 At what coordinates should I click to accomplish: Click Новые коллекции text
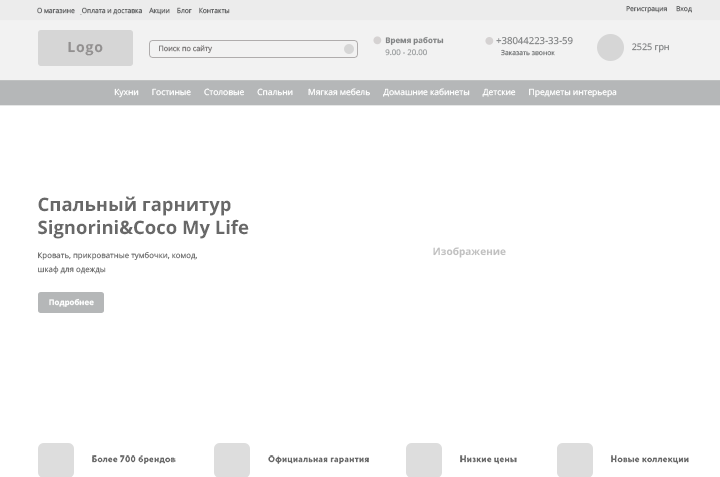click(x=649, y=459)
